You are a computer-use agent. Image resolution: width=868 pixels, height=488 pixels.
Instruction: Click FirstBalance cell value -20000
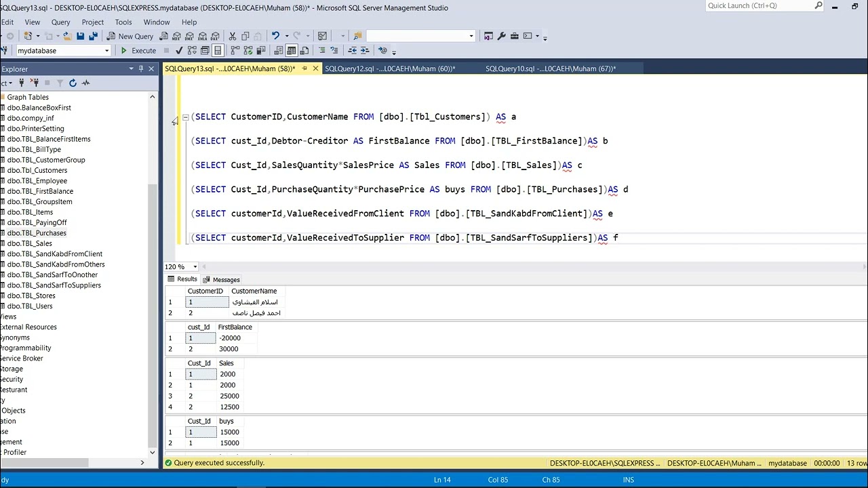click(230, 338)
